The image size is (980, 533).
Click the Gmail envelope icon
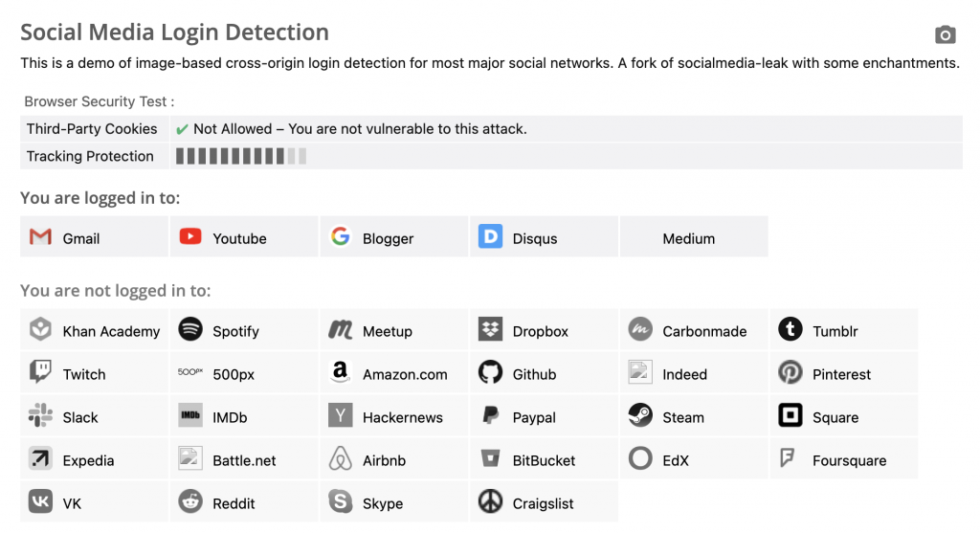coord(40,237)
